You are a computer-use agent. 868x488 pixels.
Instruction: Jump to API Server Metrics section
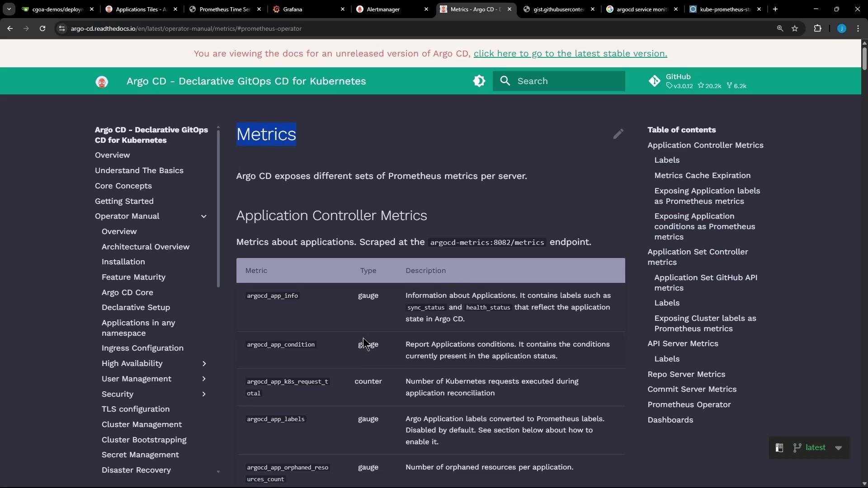click(x=683, y=343)
